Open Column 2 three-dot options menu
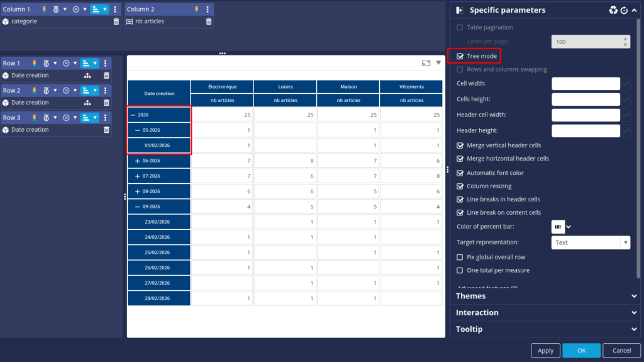The width and height of the screenshot is (644, 362). (208, 9)
